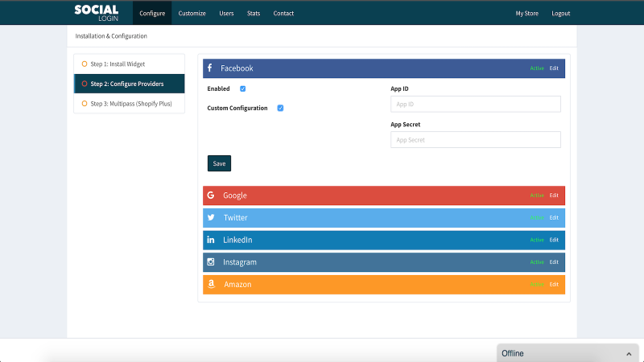
Task: Click the LinkedIn logo icon
Action: pyautogui.click(x=211, y=240)
